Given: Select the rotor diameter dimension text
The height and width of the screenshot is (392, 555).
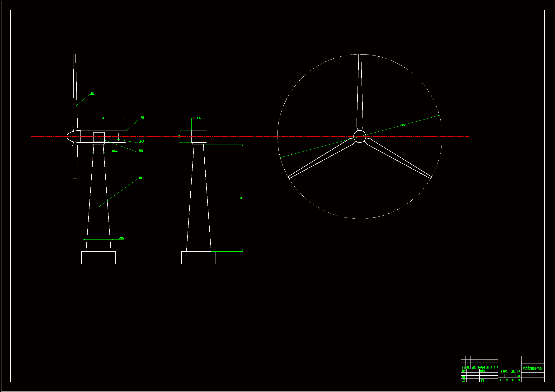Looking at the screenshot, I should (x=402, y=125).
